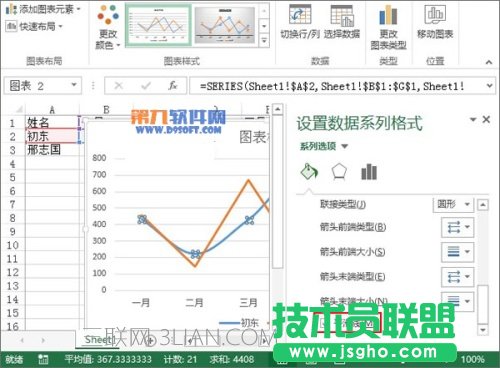Screen dimensions: 500x368
Task: Go to next sheet with right arrow
Action: pos(43,340)
